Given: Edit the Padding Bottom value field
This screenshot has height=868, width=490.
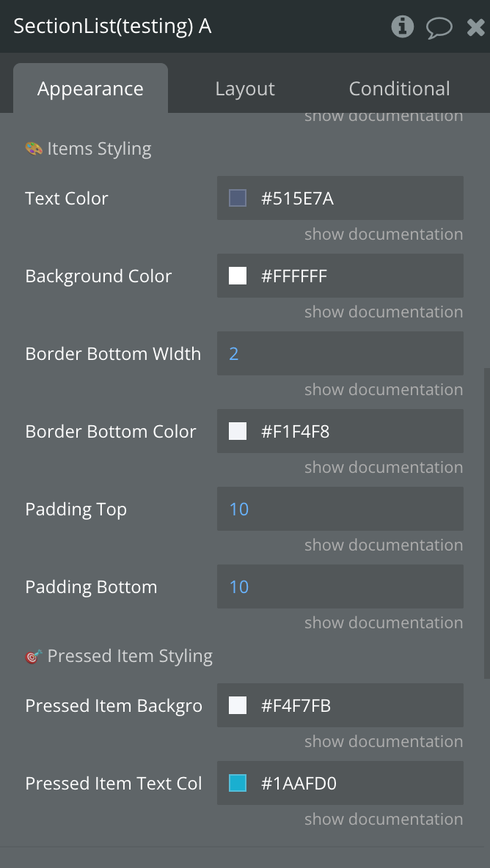Looking at the screenshot, I should [x=340, y=586].
